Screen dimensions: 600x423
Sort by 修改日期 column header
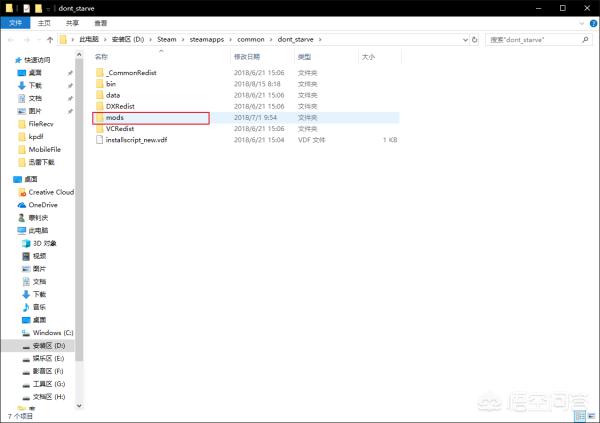coord(246,57)
